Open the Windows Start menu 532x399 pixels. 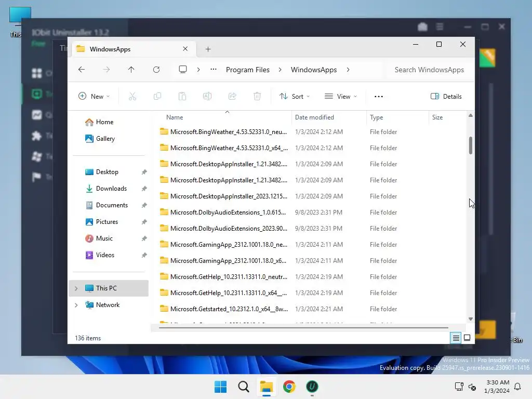click(220, 387)
